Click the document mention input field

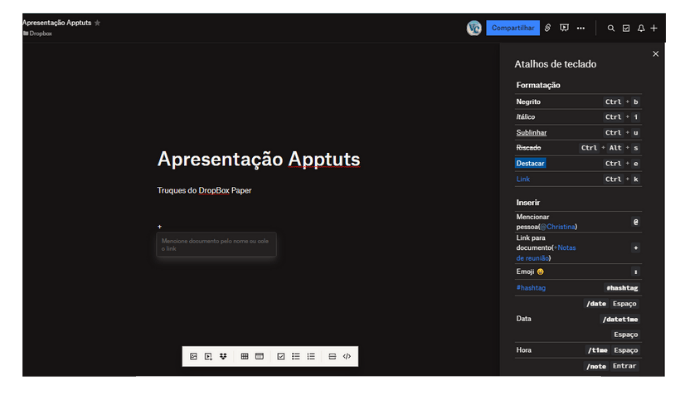tap(217, 245)
